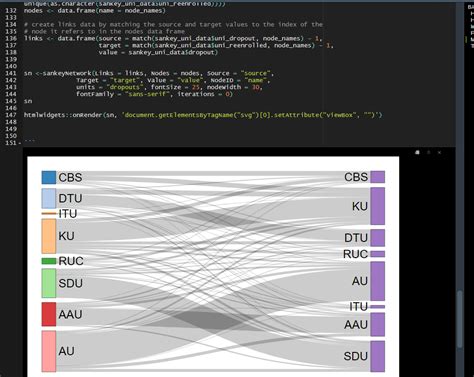Click the left-side CBS label text
Screen dimensions: 474x377
[70, 177]
